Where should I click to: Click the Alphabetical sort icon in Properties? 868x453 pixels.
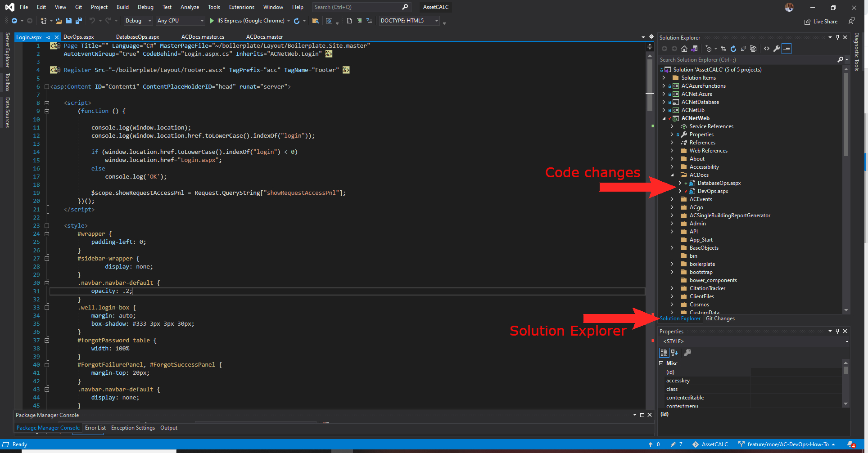pyautogui.click(x=674, y=353)
